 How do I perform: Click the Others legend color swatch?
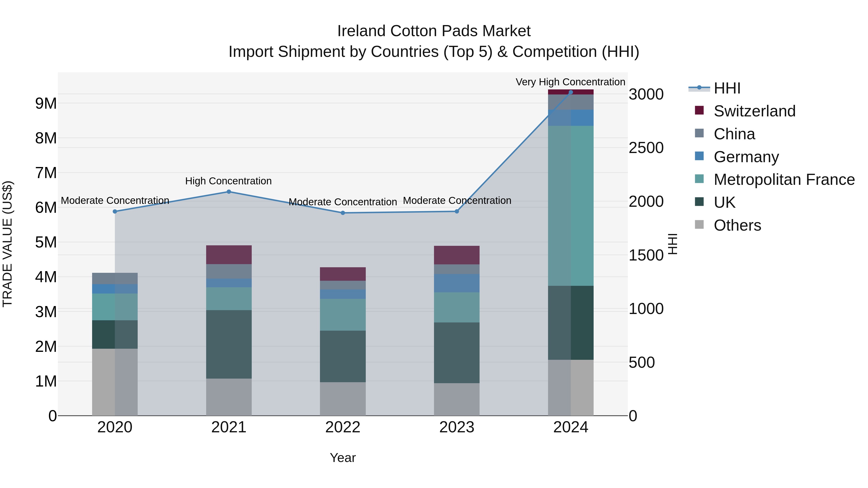(699, 225)
